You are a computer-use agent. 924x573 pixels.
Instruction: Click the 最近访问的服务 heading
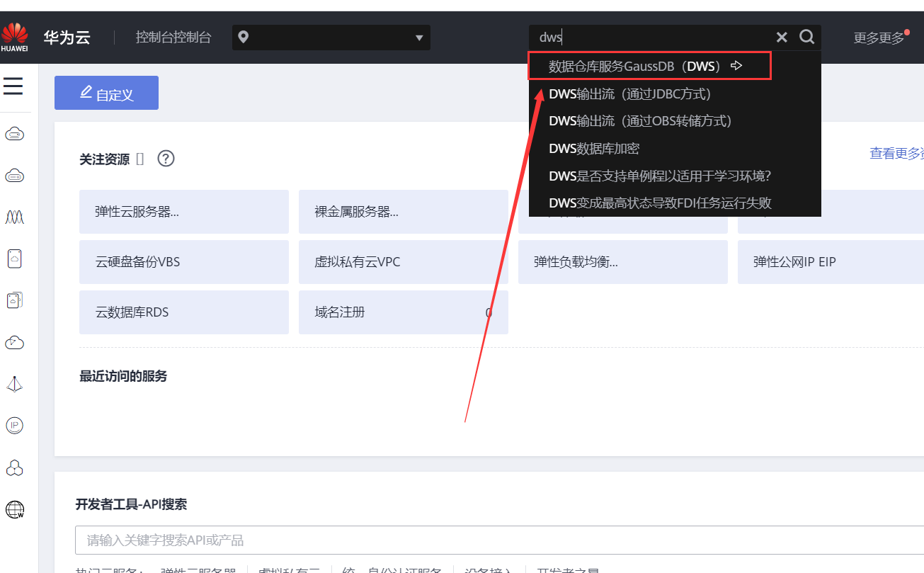123,376
